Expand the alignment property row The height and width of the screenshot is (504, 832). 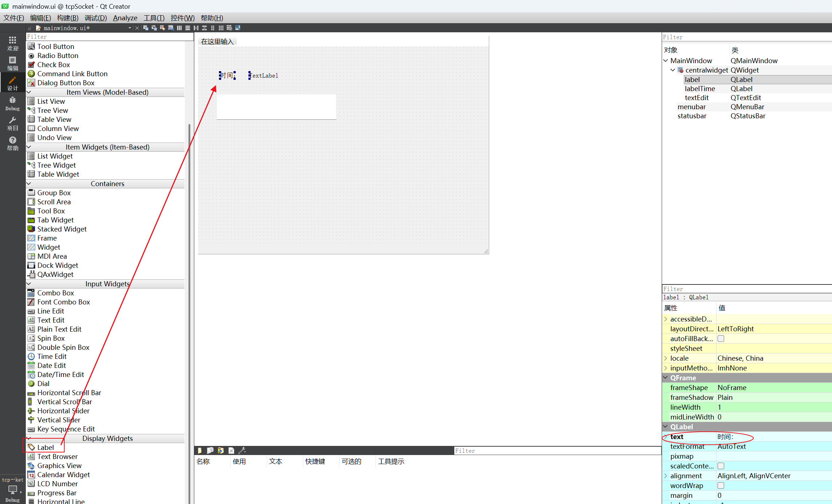666,476
